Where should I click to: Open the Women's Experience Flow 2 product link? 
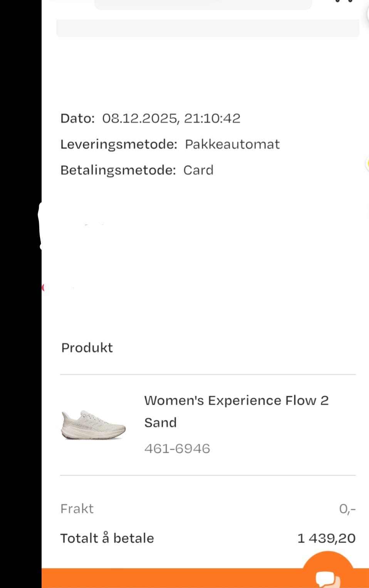click(x=236, y=401)
